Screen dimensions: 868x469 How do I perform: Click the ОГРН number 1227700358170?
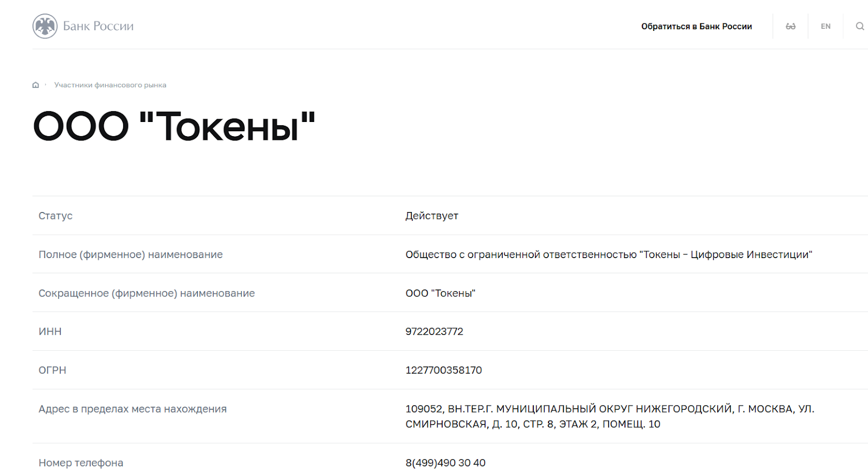443,370
